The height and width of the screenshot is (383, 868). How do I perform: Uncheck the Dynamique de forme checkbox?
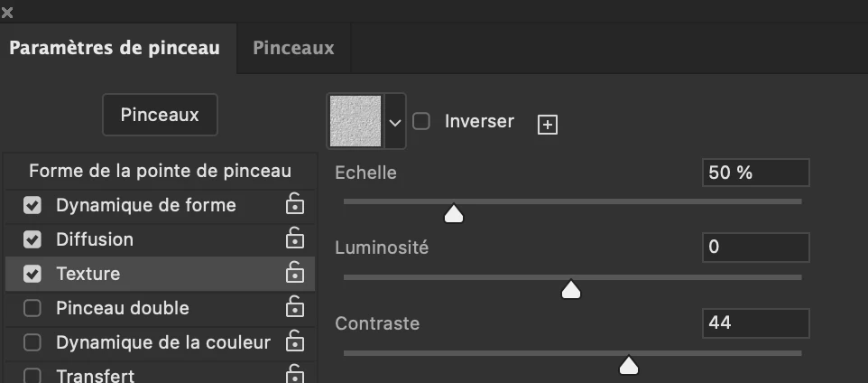coord(32,206)
